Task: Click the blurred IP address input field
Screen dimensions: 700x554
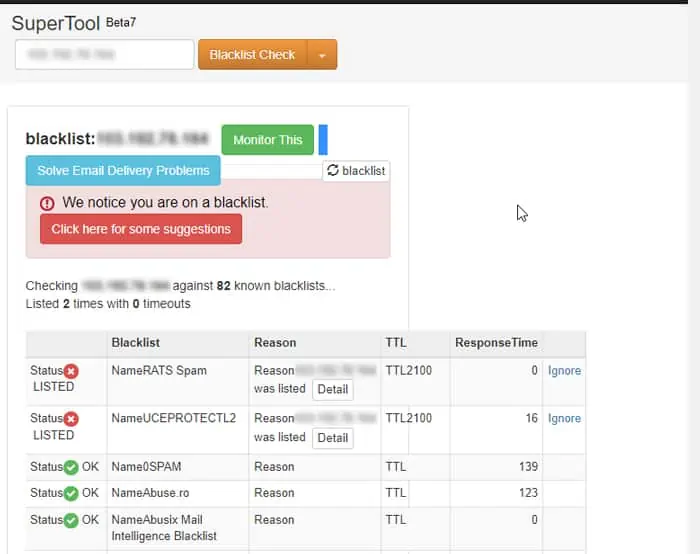Action: tap(104, 54)
